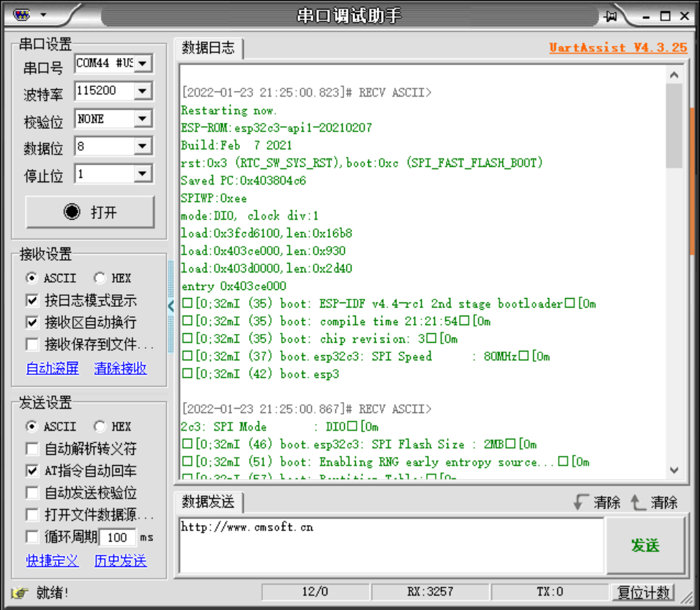Open the UartAssist V4.3.25 link
This screenshot has width=700, height=610.
(x=618, y=48)
